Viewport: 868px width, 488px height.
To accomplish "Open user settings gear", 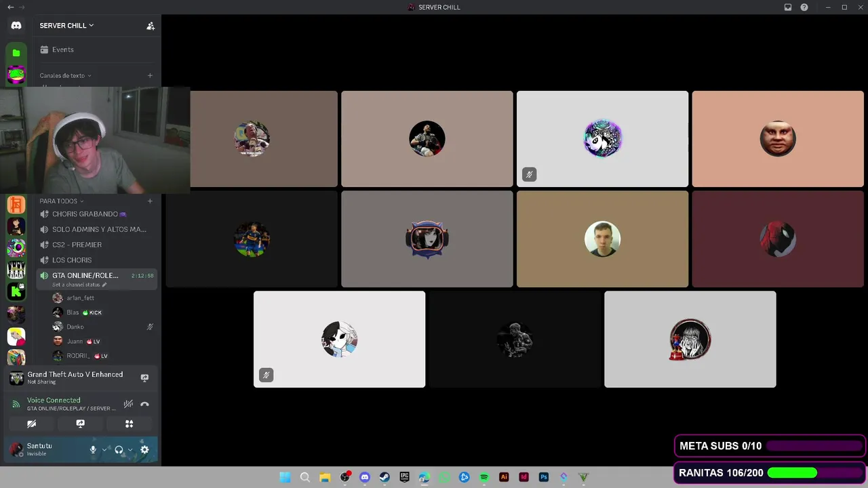I will pyautogui.click(x=144, y=449).
